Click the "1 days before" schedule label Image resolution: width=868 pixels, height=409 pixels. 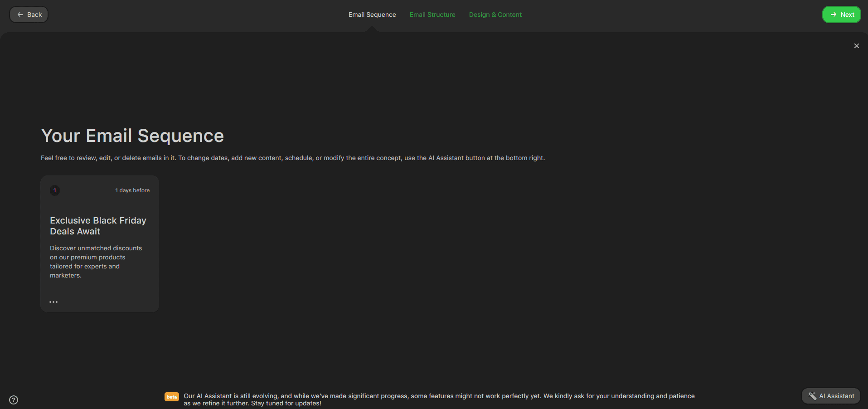pos(132,190)
